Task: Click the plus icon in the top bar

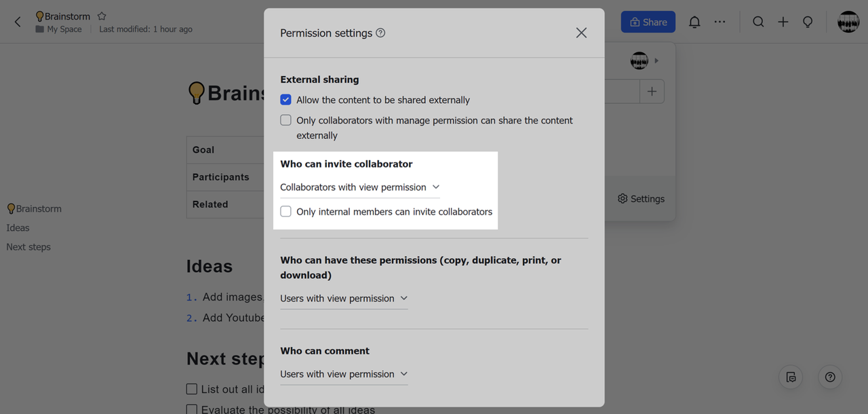Action: point(783,22)
